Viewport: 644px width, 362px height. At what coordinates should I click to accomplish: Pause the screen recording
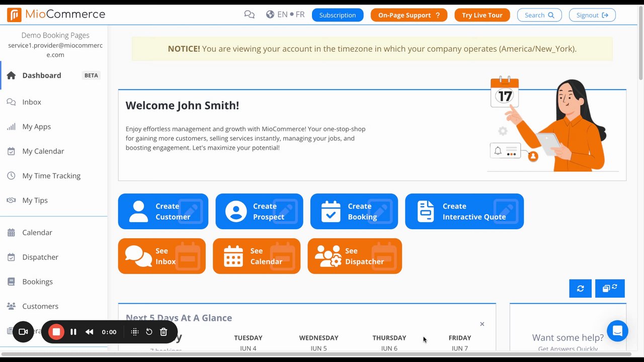73,332
